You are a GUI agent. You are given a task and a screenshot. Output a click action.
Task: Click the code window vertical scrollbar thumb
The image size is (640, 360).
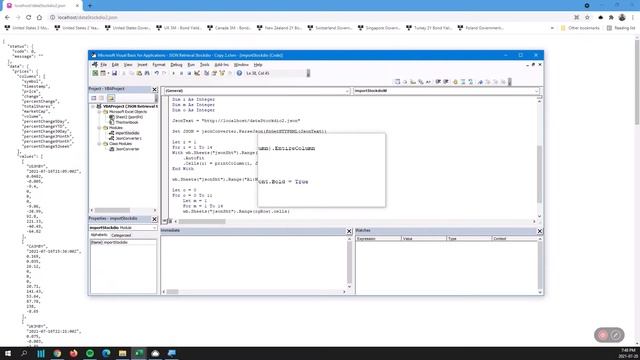point(539,174)
